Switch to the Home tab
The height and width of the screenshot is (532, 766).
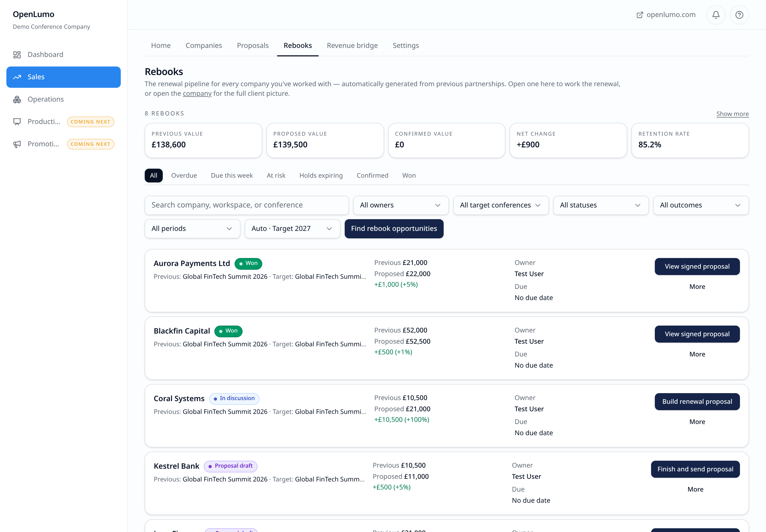[x=161, y=46]
